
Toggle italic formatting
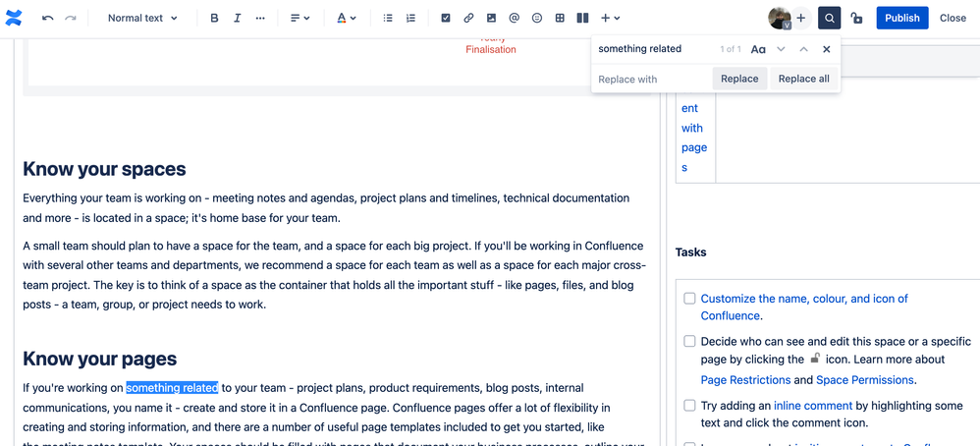pyautogui.click(x=237, y=18)
